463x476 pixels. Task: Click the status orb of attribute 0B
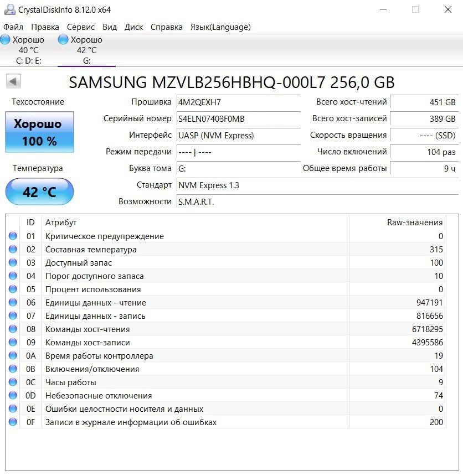click(13, 369)
